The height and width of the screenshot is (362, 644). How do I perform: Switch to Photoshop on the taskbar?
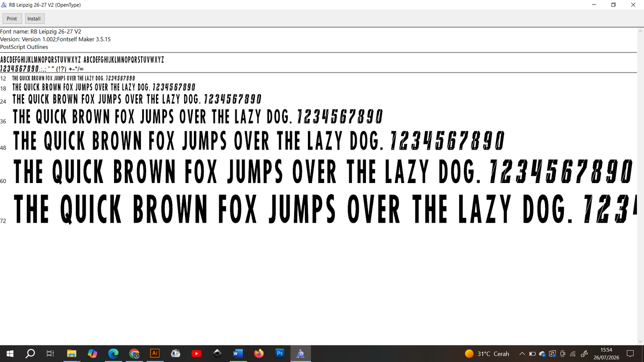pos(280,354)
